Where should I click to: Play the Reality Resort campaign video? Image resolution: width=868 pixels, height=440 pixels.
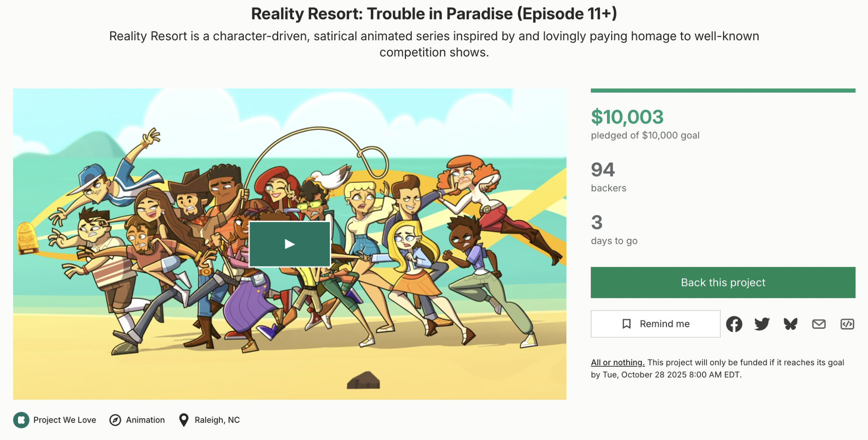pyautogui.click(x=289, y=244)
